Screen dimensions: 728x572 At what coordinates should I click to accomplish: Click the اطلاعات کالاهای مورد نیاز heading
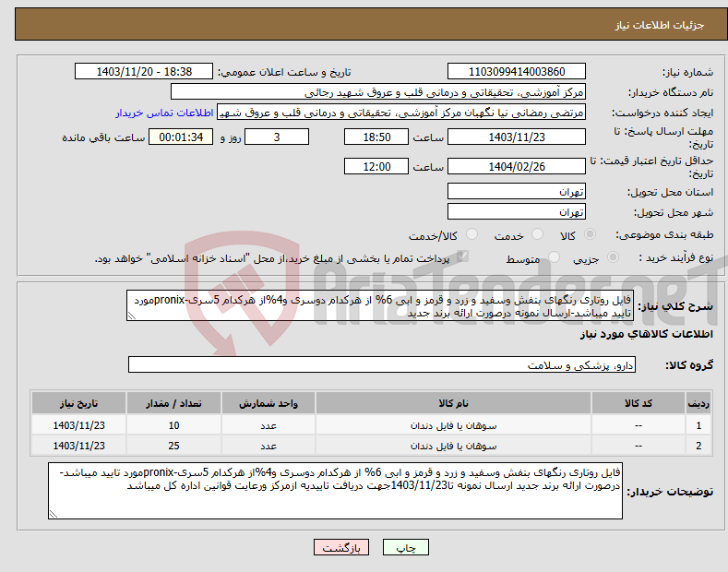646,334
